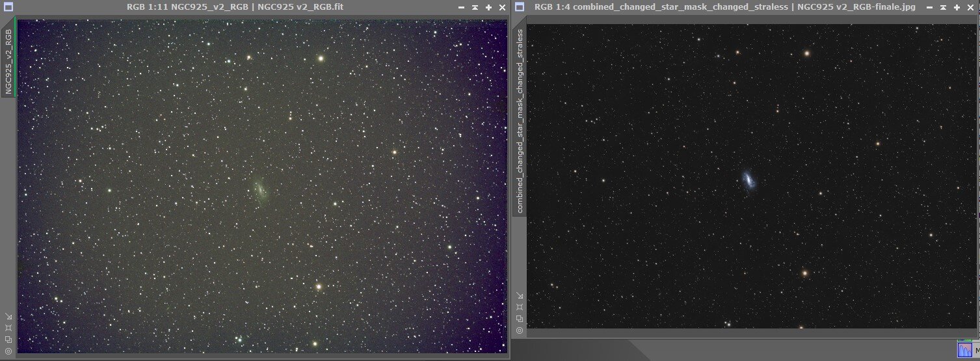
Task: Click the overlapping squares icon in NGC925_v2_RGB window
Action: [8, 339]
